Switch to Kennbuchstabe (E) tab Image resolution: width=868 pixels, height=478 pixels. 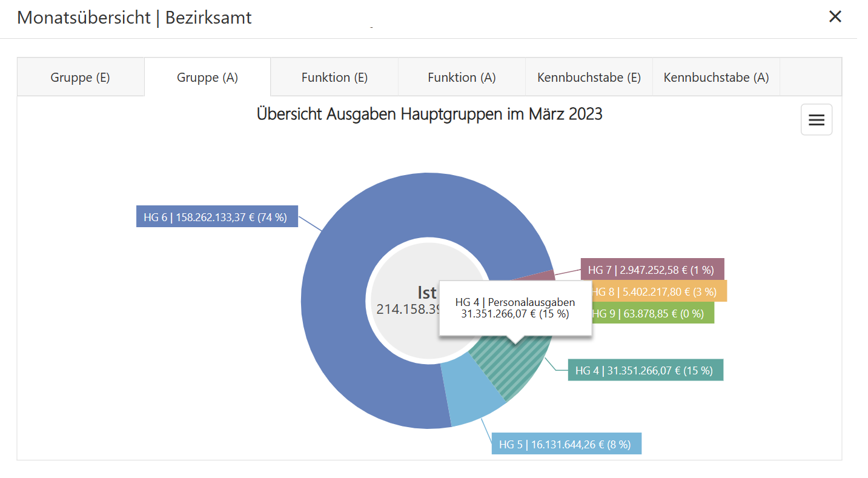pos(589,78)
